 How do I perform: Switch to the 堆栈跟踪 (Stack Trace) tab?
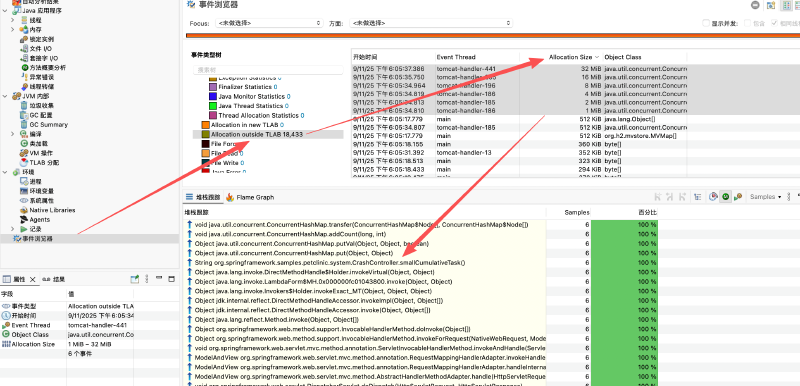coord(203,197)
